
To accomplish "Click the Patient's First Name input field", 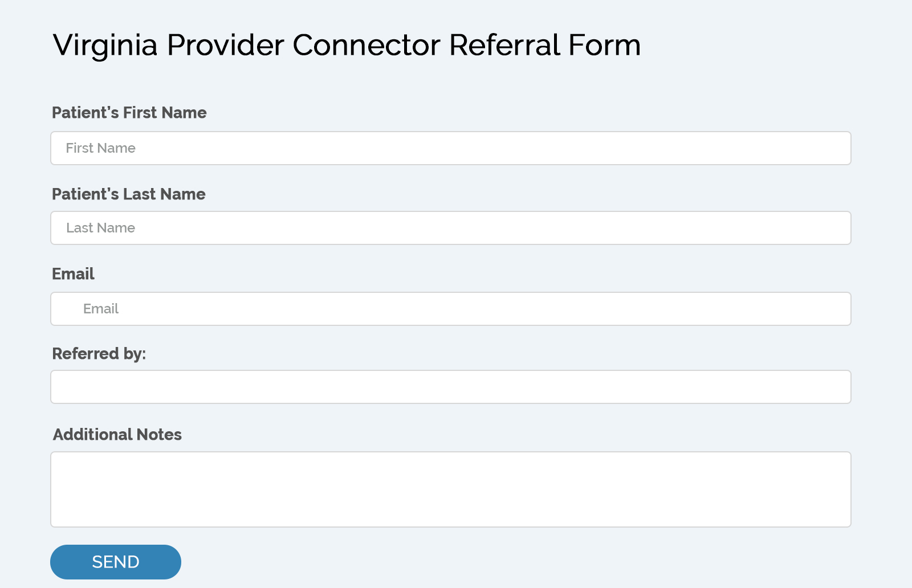I will [450, 148].
